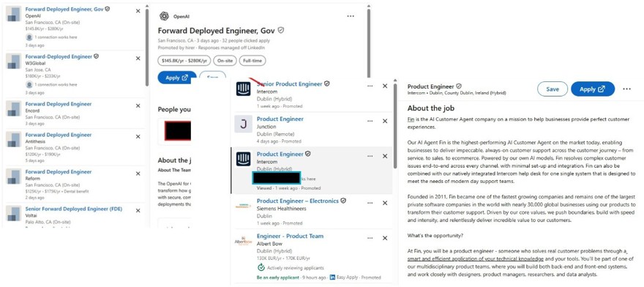The width and height of the screenshot is (644, 287).
Task: Click the '130K EUR/yr - 170K EUR/yr' salary text
Action: coord(282,258)
